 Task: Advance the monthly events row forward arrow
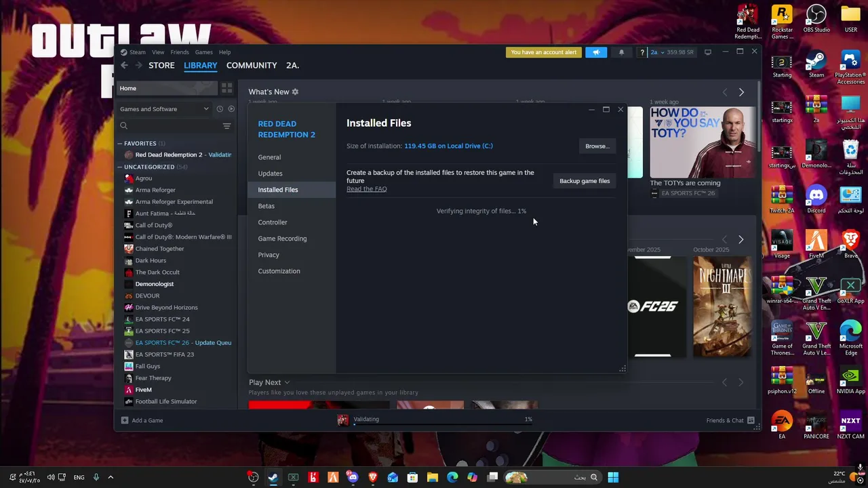tap(741, 239)
